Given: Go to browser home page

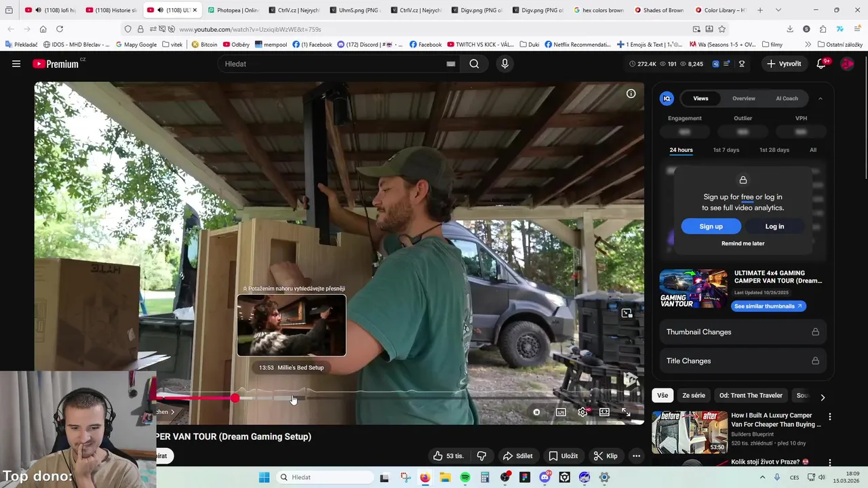Looking at the screenshot, I should coord(43,29).
